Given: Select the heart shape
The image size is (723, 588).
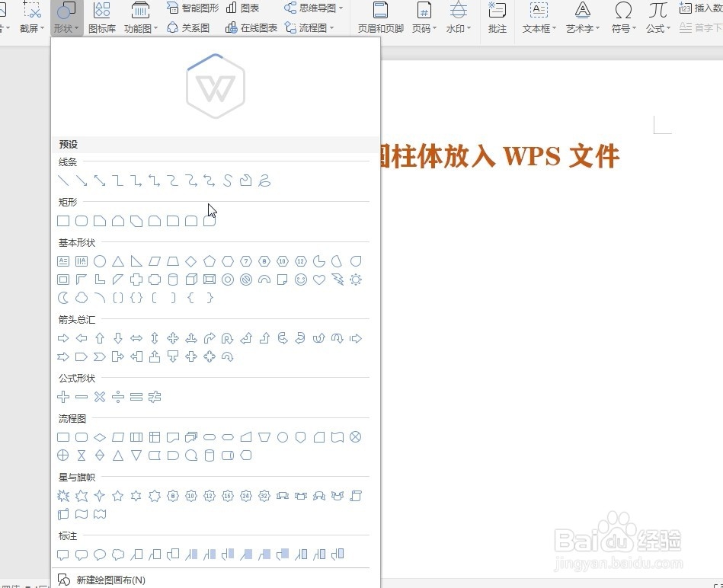Looking at the screenshot, I should click(319, 280).
